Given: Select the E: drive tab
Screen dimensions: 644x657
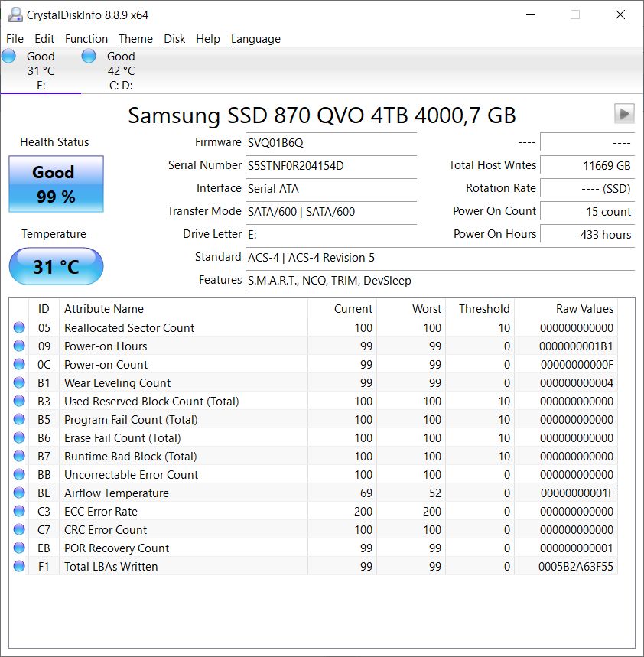Looking at the screenshot, I should coord(41,70).
